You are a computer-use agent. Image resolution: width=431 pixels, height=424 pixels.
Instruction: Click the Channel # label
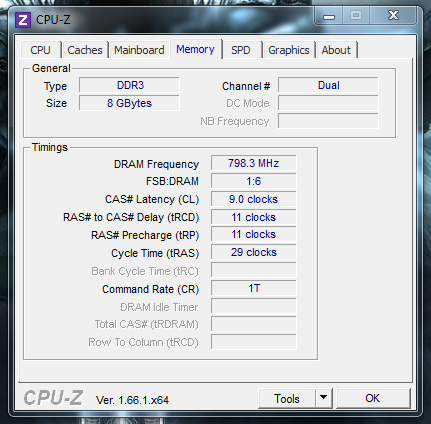[246, 86]
